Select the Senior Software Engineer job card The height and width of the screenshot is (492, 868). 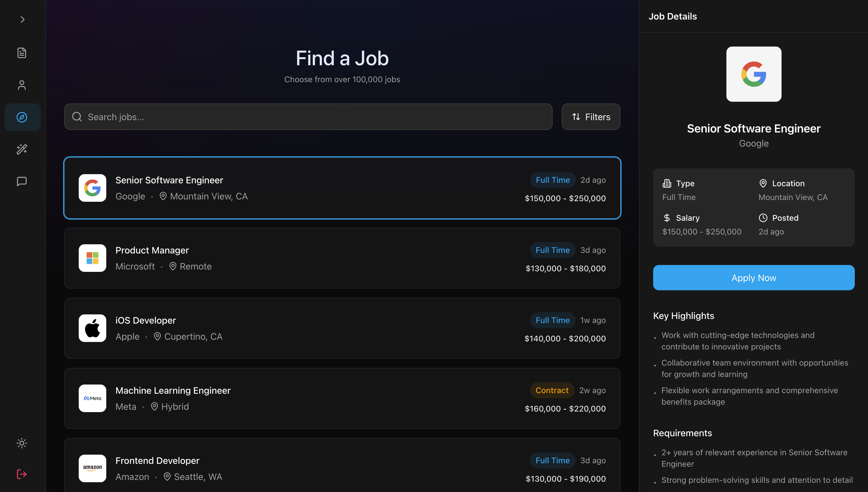point(342,188)
